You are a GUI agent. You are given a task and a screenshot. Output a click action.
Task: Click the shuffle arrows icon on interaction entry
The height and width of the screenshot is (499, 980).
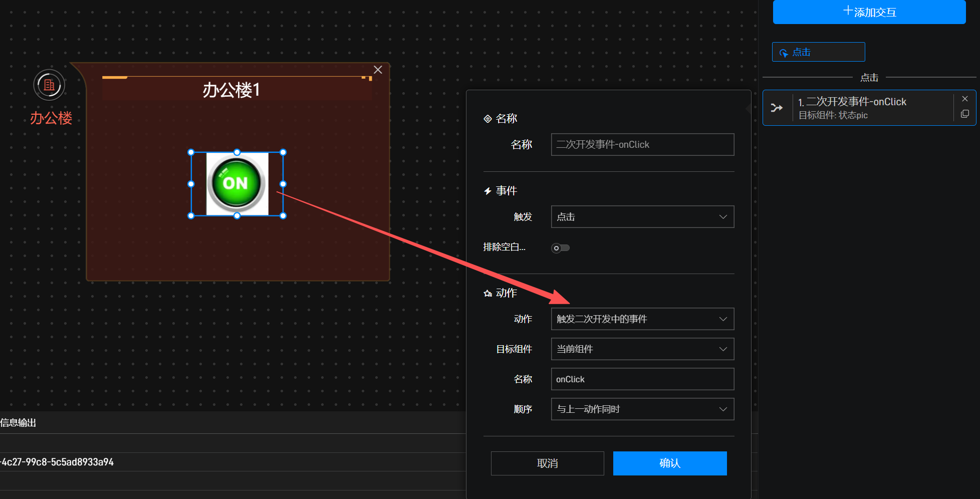[x=777, y=108]
